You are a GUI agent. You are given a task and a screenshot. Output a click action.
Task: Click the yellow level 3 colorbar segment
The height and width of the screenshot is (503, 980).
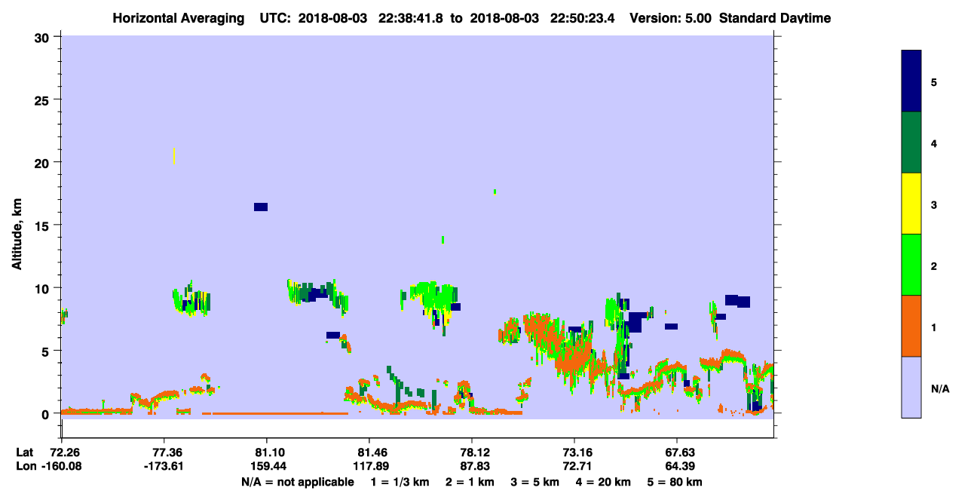click(x=911, y=204)
